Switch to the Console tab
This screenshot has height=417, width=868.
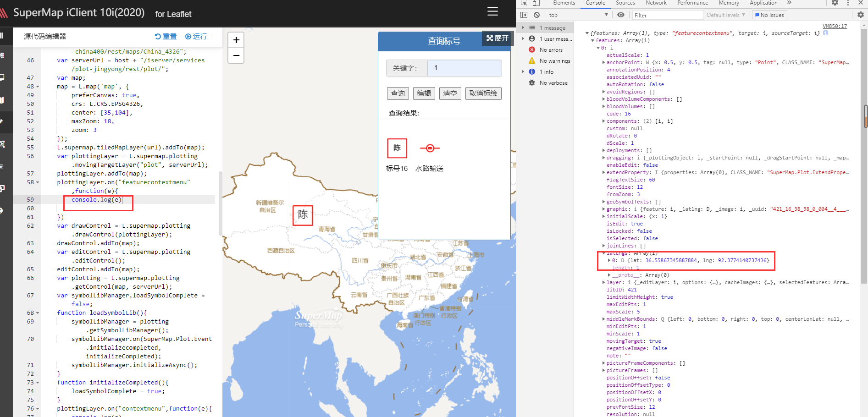(595, 3)
